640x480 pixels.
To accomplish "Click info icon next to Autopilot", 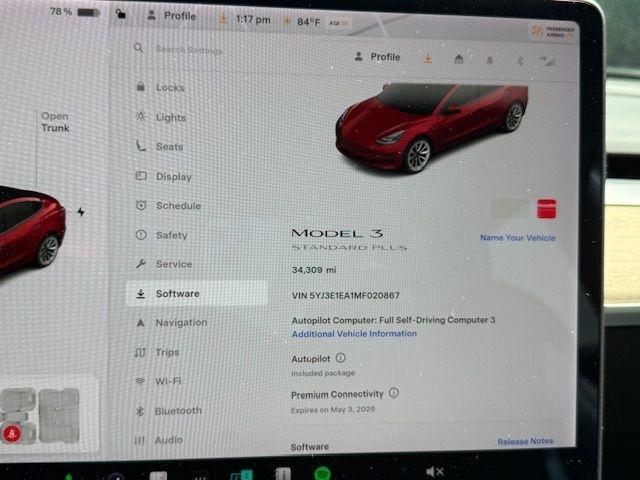I will click(340, 358).
